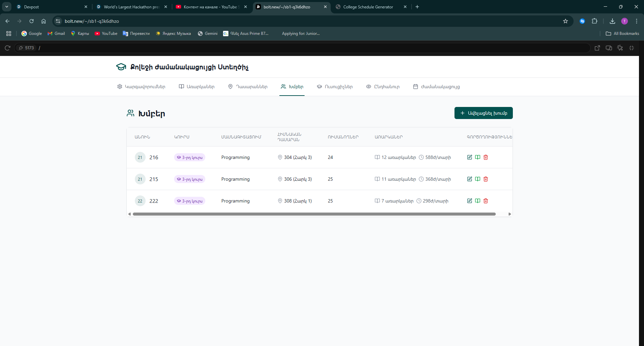
Task: Edit group 215 with pencil icon
Action: click(x=470, y=179)
